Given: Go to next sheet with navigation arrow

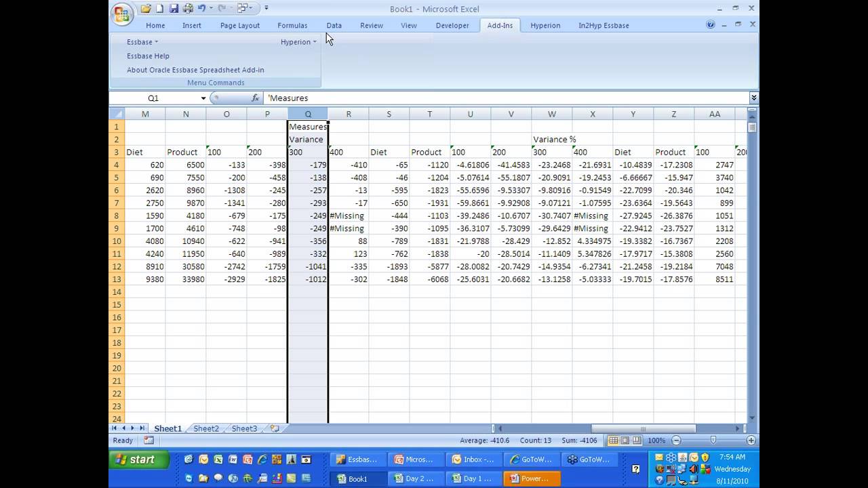Looking at the screenshot, I should pyautogui.click(x=132, y=428).
